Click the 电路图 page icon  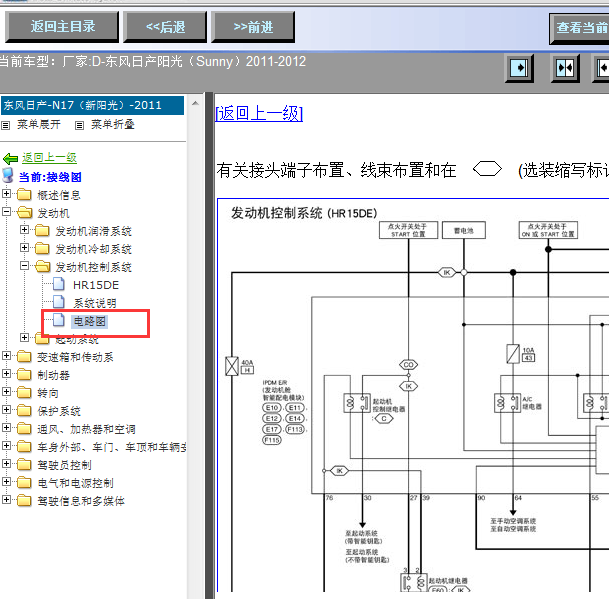pos(59,320)
